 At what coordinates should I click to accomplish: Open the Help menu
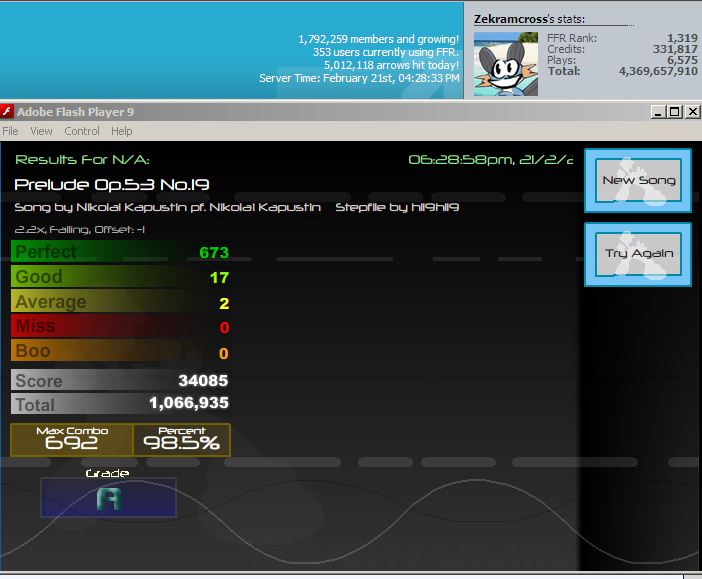click(x=122, y=131)
